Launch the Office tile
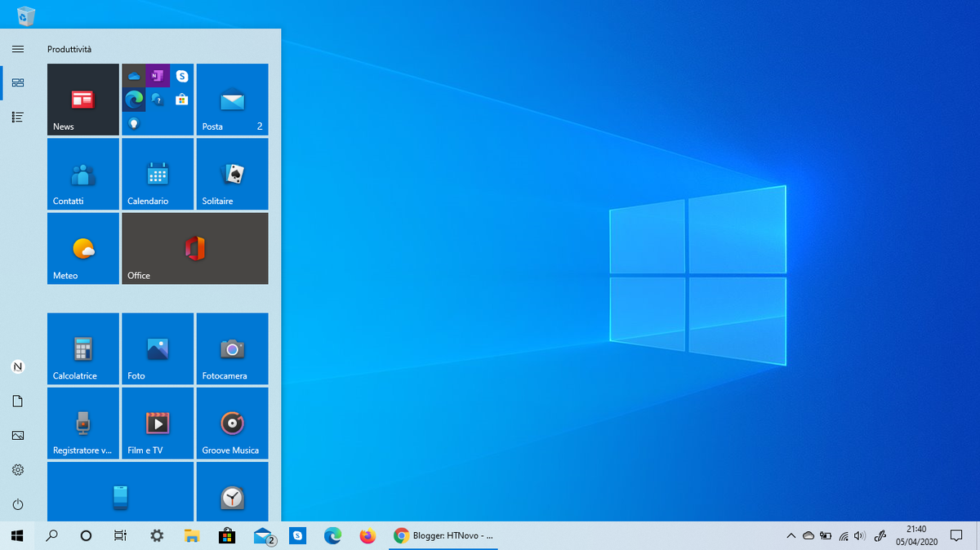Screen dimensions: 980x550 194,248
